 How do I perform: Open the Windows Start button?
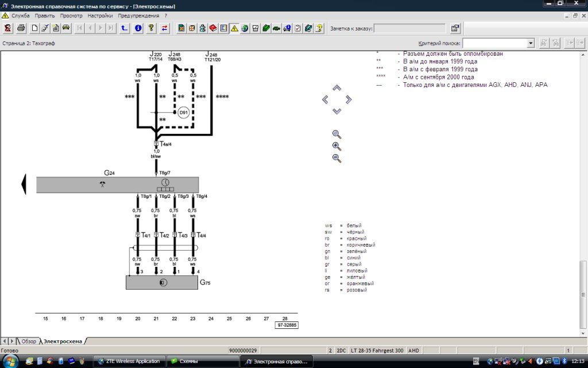[10, 361]
